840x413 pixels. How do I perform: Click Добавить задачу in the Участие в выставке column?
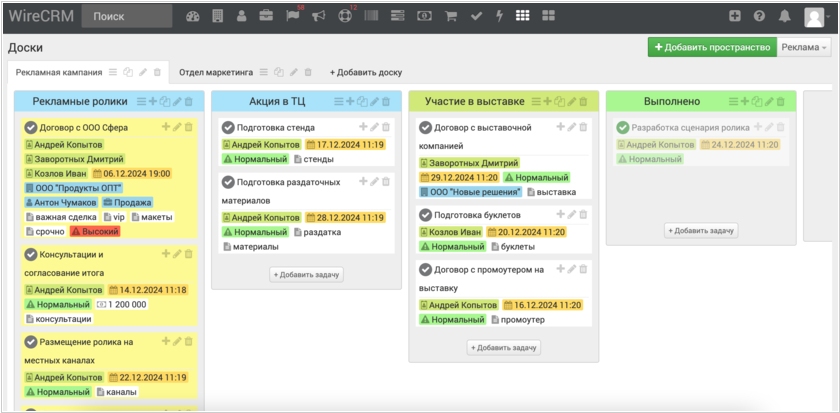pos(504,348)
